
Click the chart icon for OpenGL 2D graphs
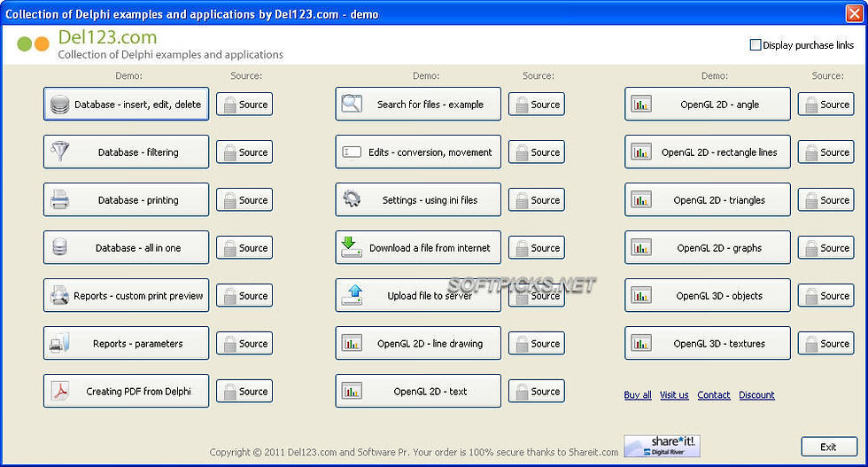pyautogui.click(x=641, y=247)
